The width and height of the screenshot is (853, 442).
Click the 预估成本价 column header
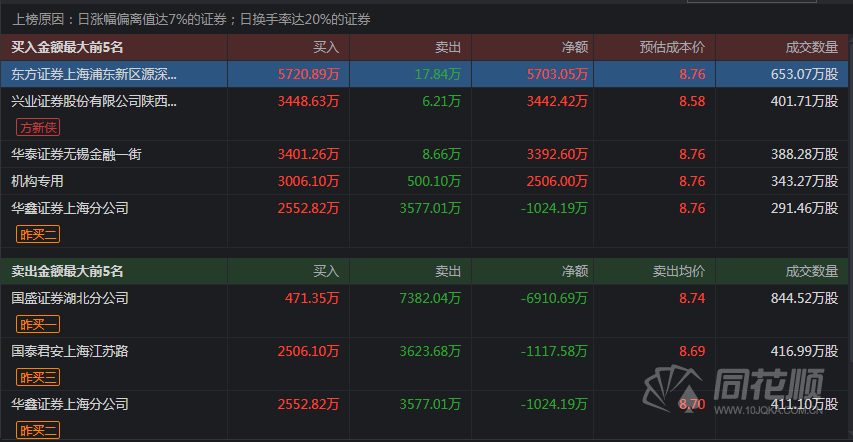(672, 47)
